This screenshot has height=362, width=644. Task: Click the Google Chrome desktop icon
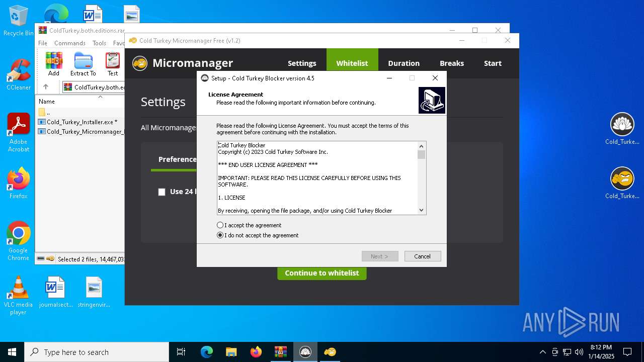19,241
